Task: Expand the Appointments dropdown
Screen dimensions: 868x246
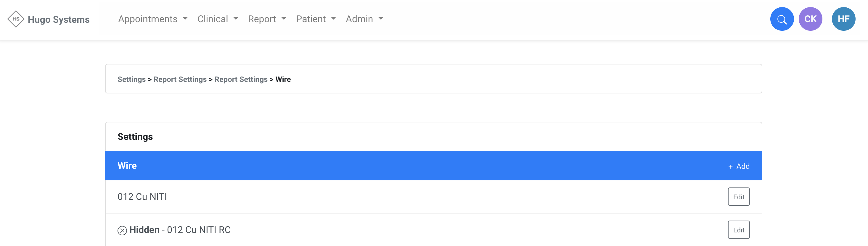Action: point(153,19)
